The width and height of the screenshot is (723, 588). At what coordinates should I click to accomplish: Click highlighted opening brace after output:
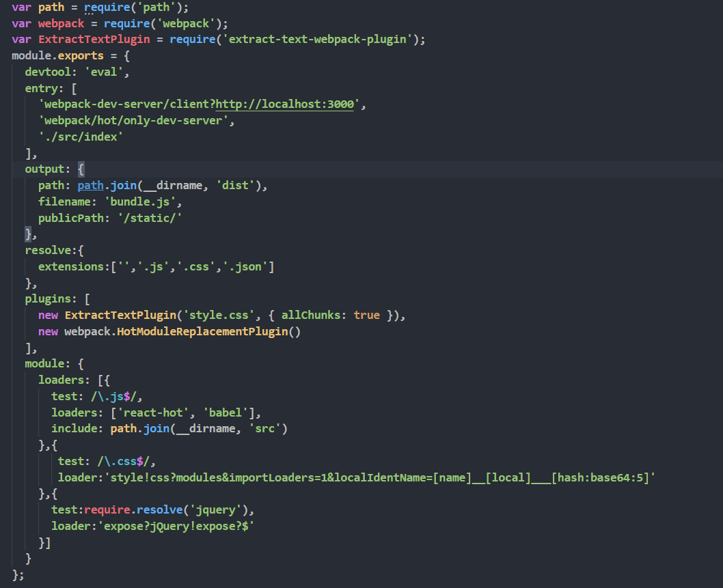(81, 169)
